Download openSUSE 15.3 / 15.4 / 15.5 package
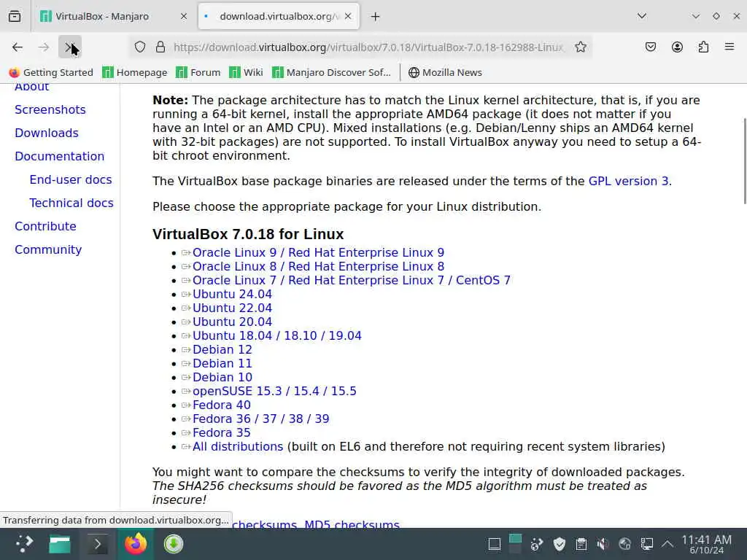Viewport: 747px width, 560px height. pos(274,391)
